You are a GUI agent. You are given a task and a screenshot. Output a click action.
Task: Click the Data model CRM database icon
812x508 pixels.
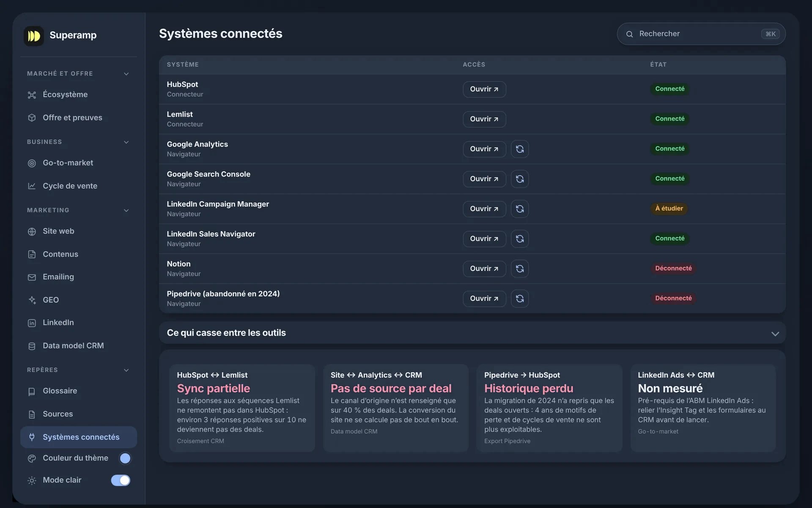tap(32, 346)
